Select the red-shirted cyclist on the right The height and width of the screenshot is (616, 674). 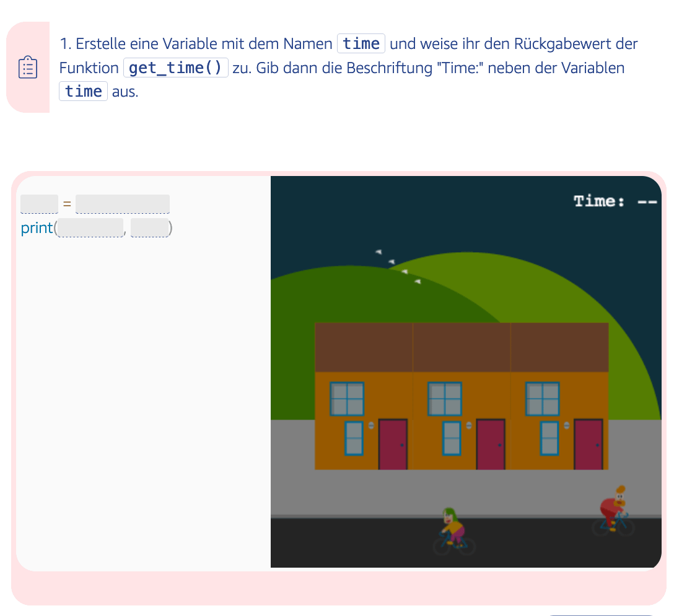612,508
